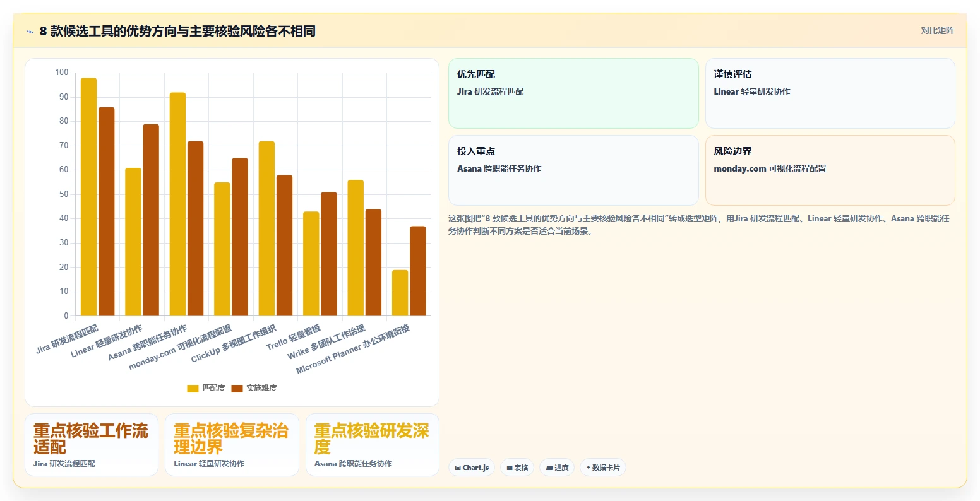Viewport: 980px width, 501px height.
Task: Click monday.com 可视化流程配置 inside the 风险边界 card
Action: pos(770,168)
